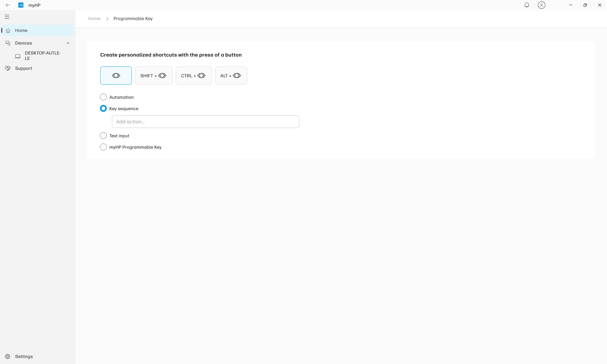
Task: Open the user account profile icon
Action: coord(541,5)
